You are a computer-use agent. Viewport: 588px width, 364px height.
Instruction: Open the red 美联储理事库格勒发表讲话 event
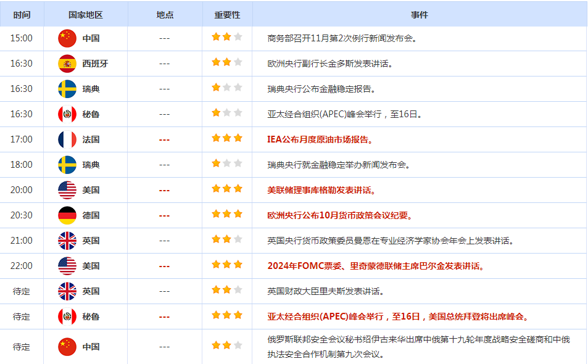click(321, 190)
